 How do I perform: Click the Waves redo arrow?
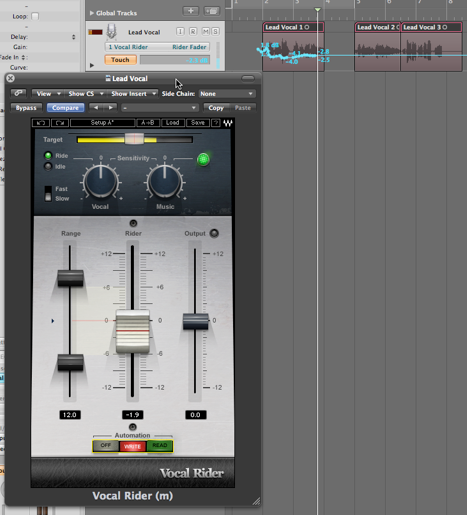[x=60, y=123]
